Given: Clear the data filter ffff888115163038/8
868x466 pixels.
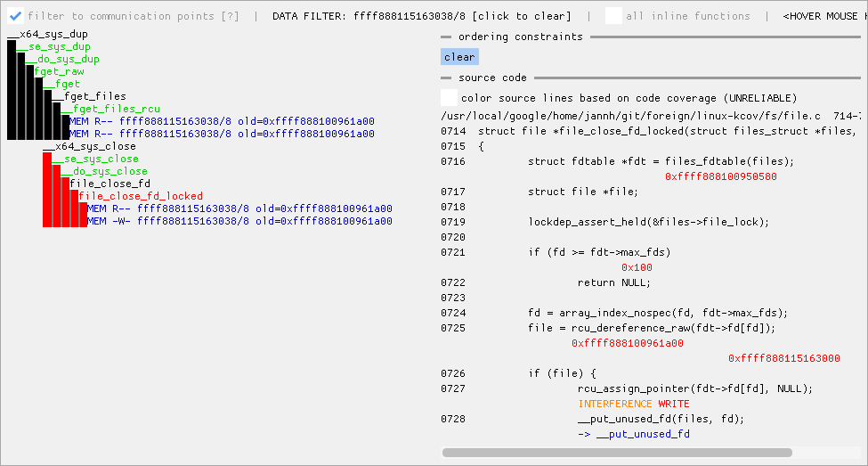Looking at the screenshot, I should (x=421, y=16).
